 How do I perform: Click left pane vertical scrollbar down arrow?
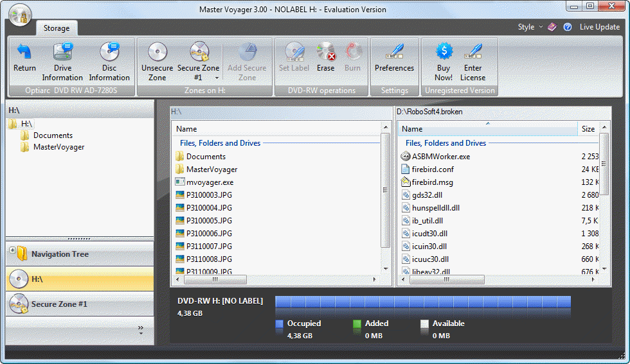[386, 268]
